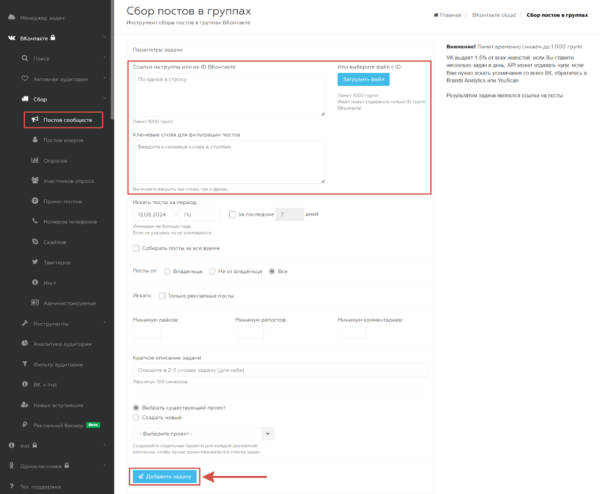Expand the Инструменты submenu chevron
Image resolution: width=600 pixels, height=494 pixels.
click(x=104, y=323)
